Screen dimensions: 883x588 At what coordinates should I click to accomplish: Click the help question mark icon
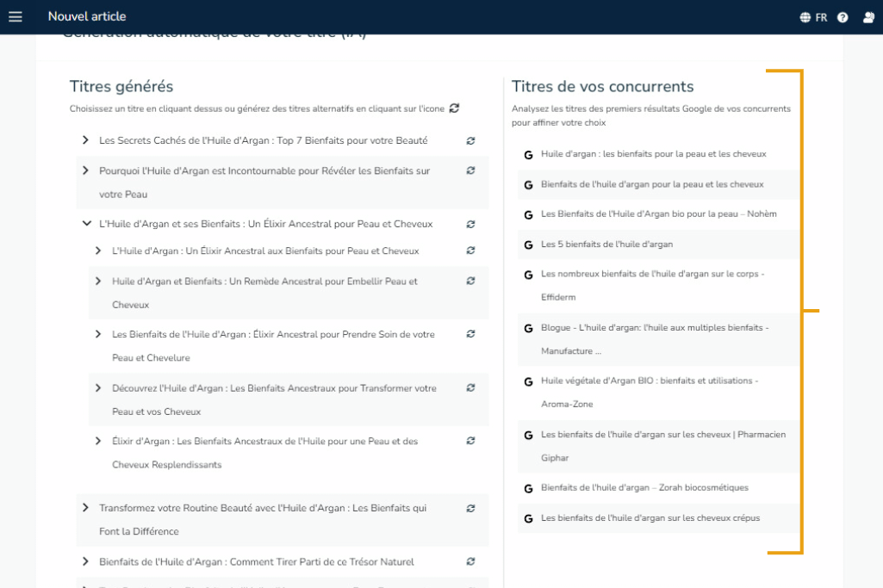843,17
